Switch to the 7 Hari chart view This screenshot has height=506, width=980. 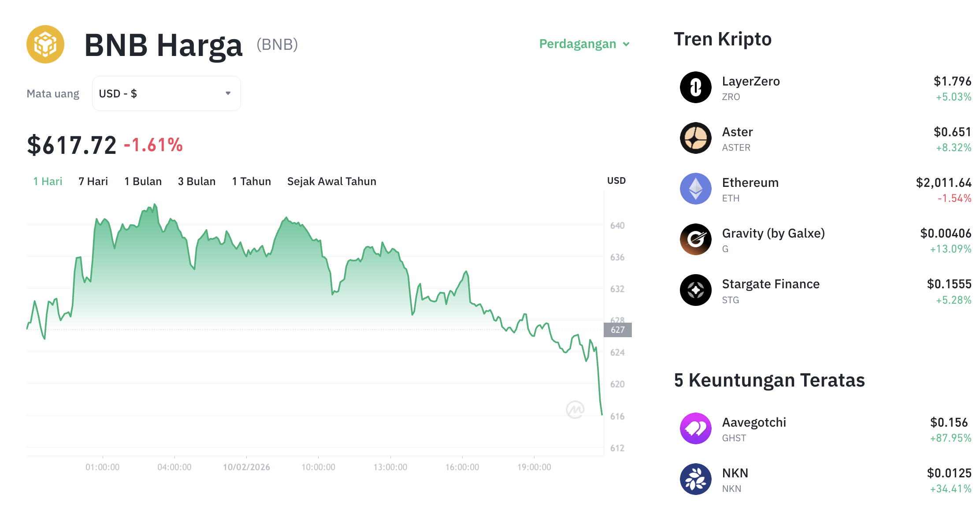[93, 181]
